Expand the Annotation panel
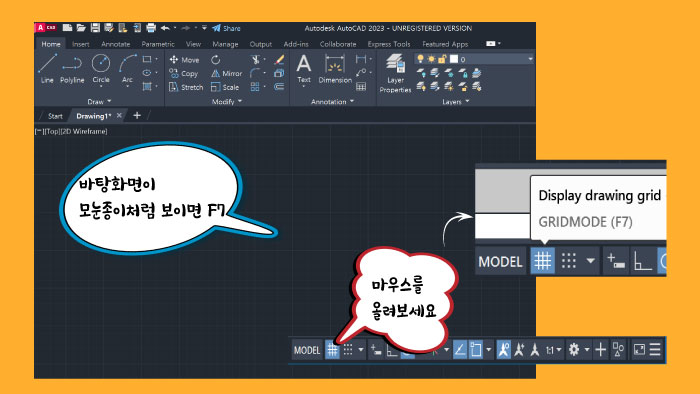This screenshot has height=394, width=700. [x=333, y=102]
